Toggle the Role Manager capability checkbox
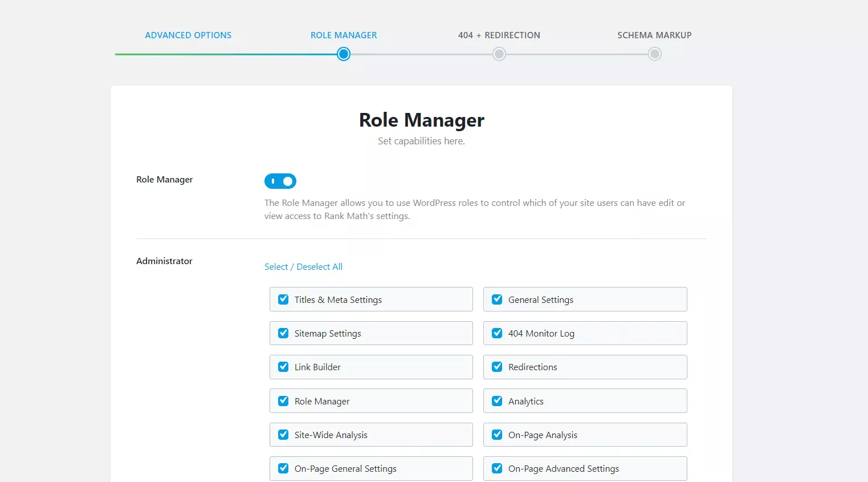Screen dimensions: 868x482 (x=283, y=401)
